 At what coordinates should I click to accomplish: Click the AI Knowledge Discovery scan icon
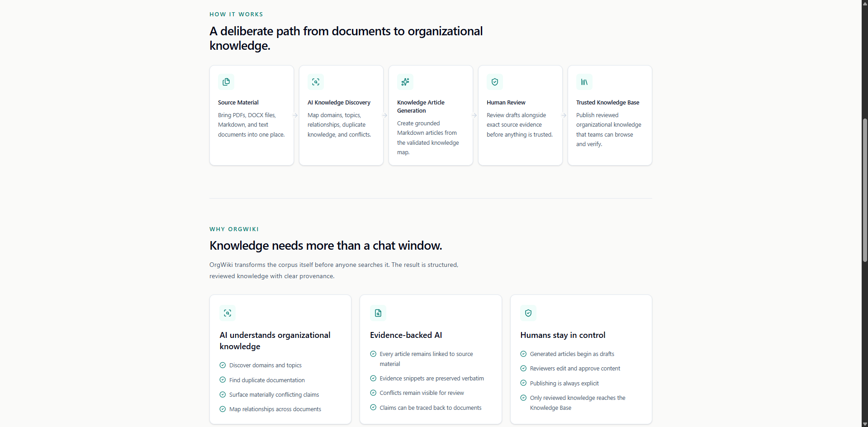coord(316,82)
